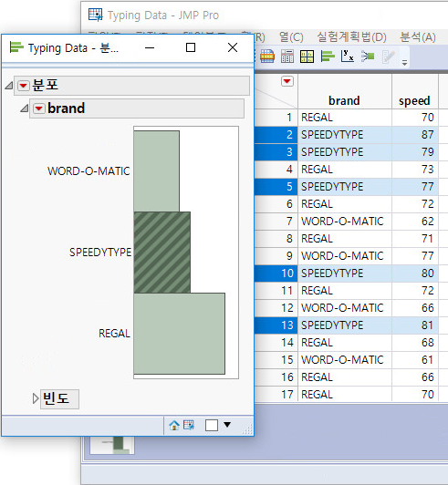Click the speed cell with value 71
Viewport: 448px width, 485px height.
click(x=415, y=239)
